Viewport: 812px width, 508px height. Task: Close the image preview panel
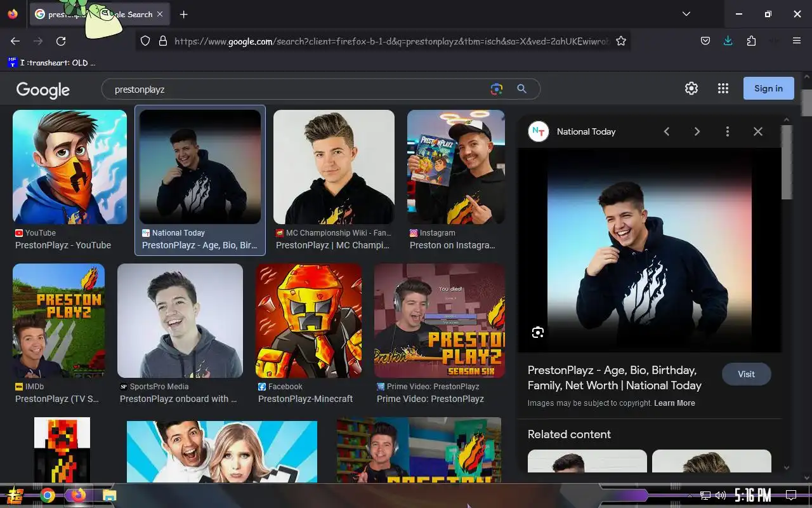757,131
